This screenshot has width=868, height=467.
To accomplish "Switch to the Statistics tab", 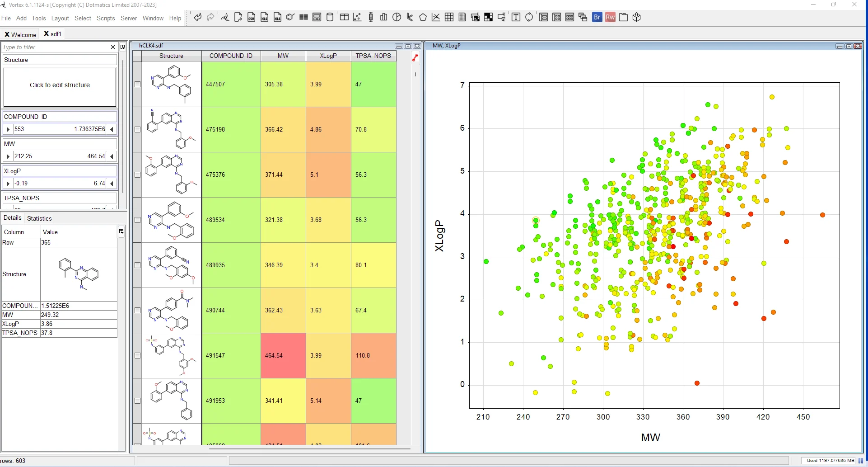I will click(39, 218).
